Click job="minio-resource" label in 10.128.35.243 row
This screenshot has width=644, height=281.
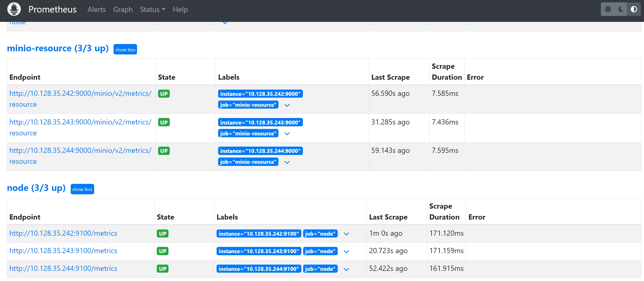click(248, 133)
